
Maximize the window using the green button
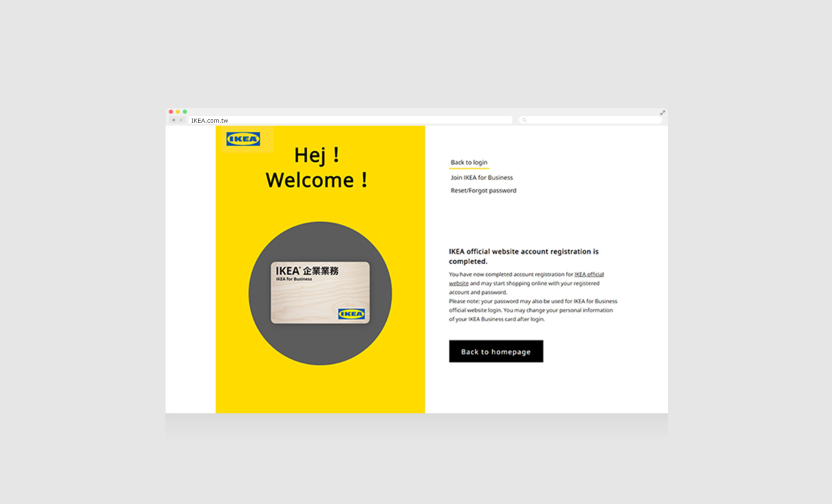[185, 112]
